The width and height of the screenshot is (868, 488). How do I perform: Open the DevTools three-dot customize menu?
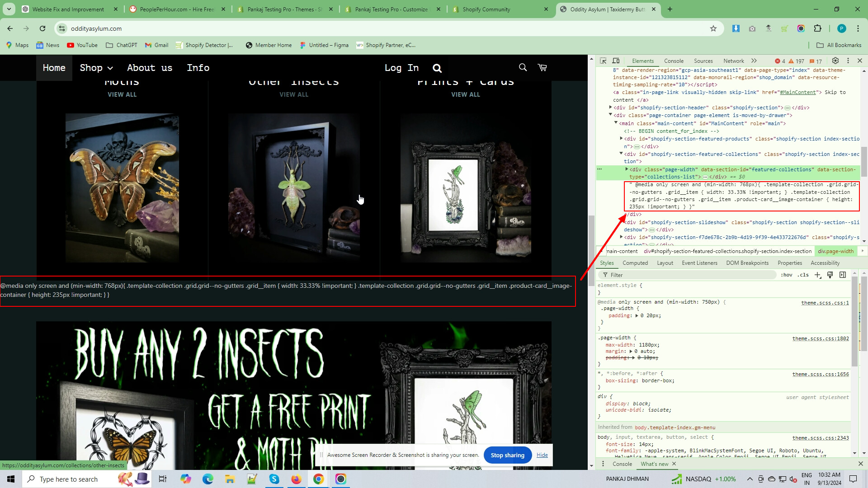click(x=848, y=61)
